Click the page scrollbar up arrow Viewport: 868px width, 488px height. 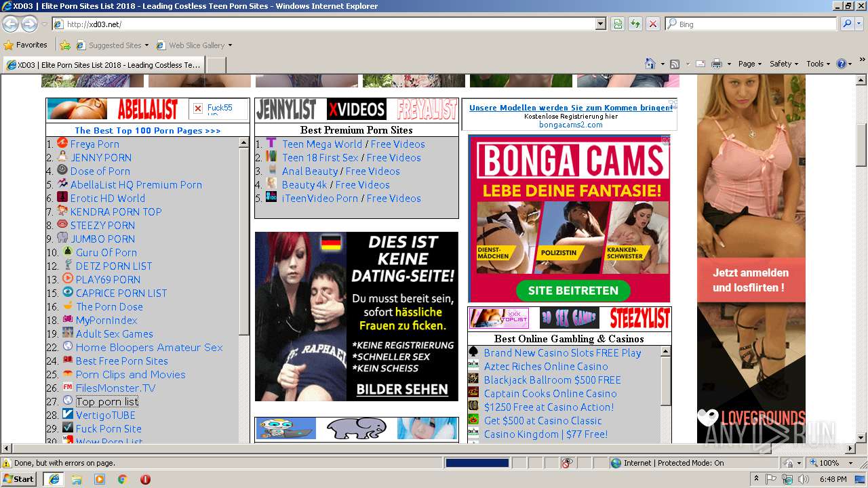point(861,80)
